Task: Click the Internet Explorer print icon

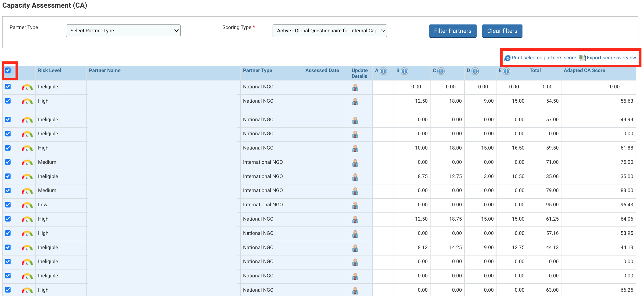Action: click(507, 58)
